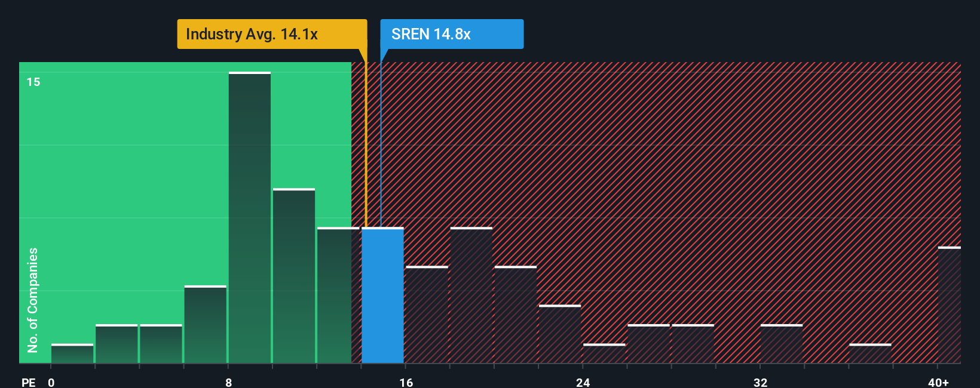Click the No. of Companies axis label
980x388 pixels.
coord(33,300)
